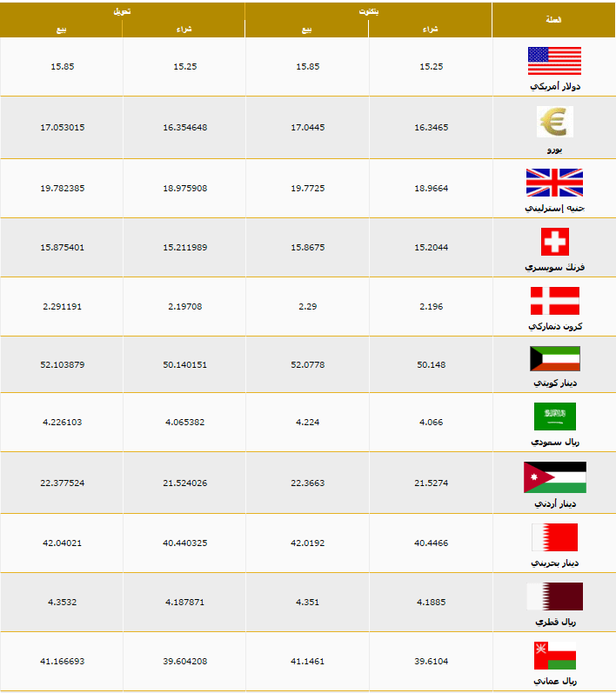Click the US dollar flag icon

554,61
